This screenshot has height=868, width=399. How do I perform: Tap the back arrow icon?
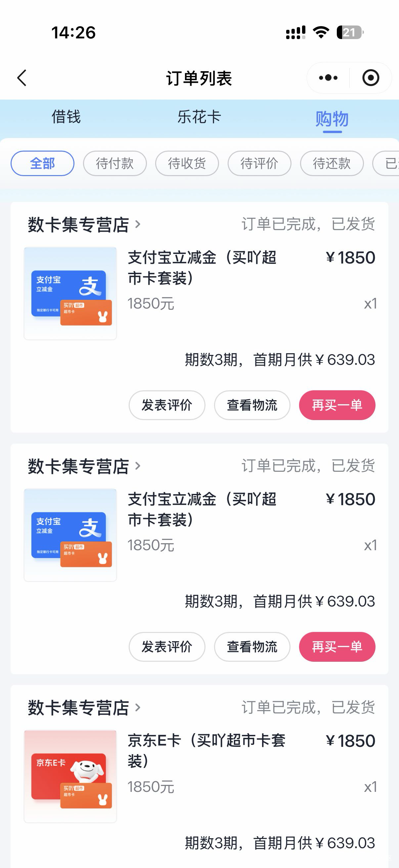[22, 78]
